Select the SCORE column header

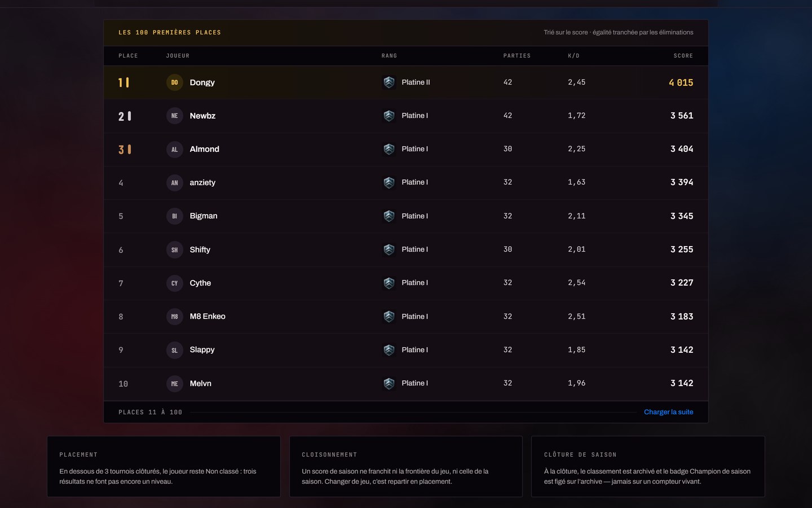pyautogui.click(x=683, y=56)
